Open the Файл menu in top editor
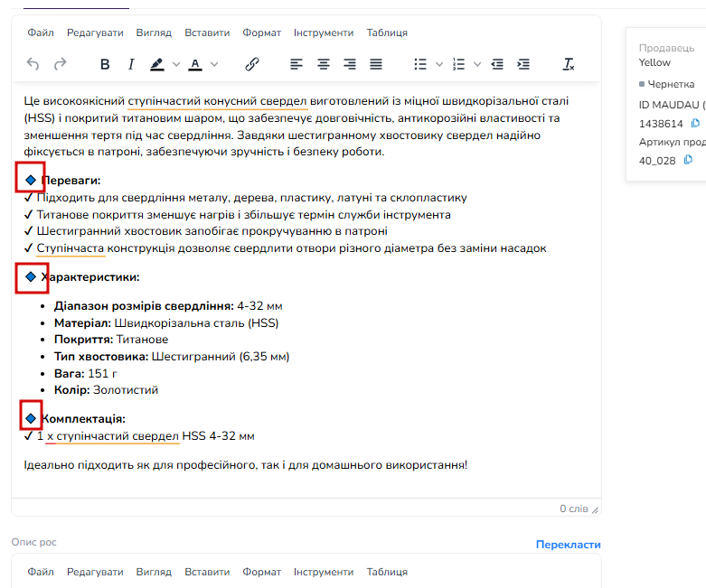Image resolution: width=706 pixels, height=588 pixels. point(41,33)
